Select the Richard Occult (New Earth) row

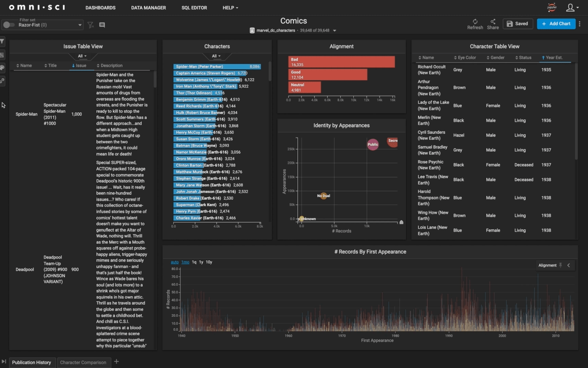pyautogui.click(x=494, y=70)
